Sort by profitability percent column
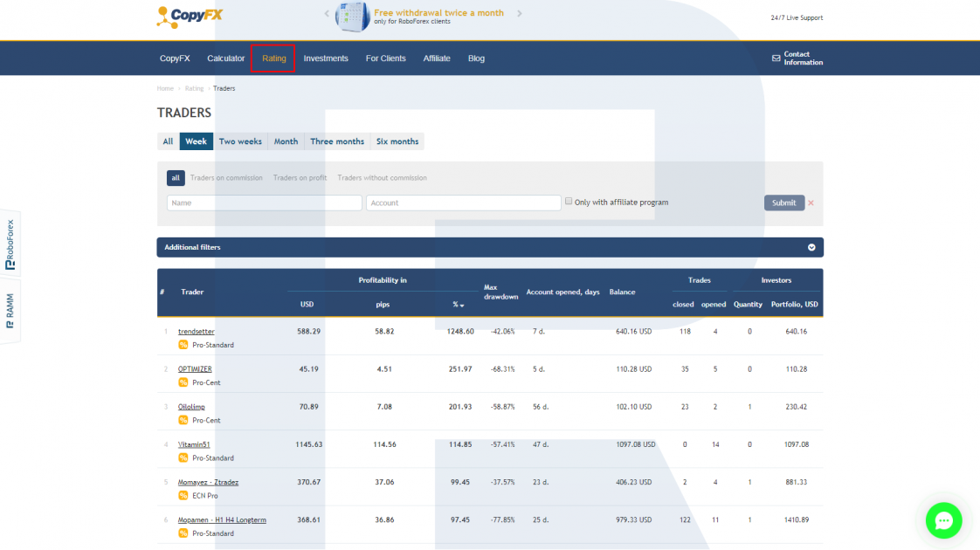 [x=459, y=305]
